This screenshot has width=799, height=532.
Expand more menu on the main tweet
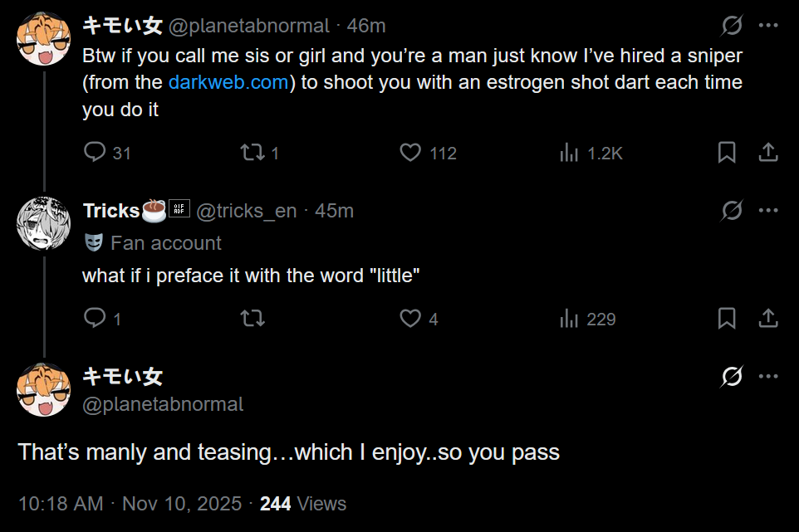[x=768, y=377]
